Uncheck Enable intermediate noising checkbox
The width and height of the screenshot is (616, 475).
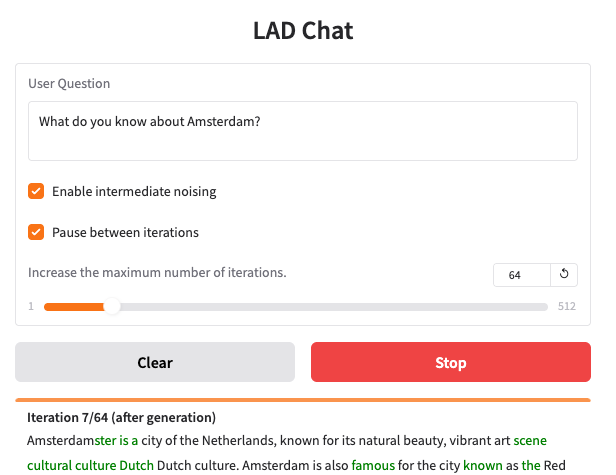click(x=36, y=191)
